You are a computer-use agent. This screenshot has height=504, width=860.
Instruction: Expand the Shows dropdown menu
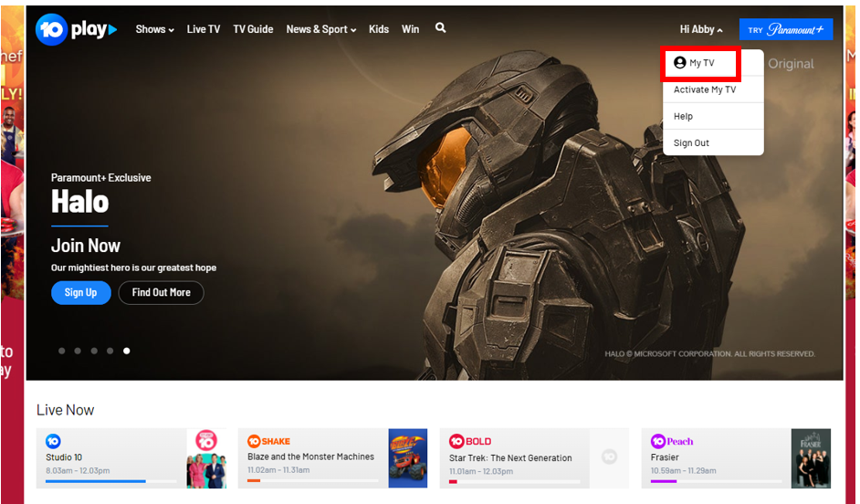[154, 29]
